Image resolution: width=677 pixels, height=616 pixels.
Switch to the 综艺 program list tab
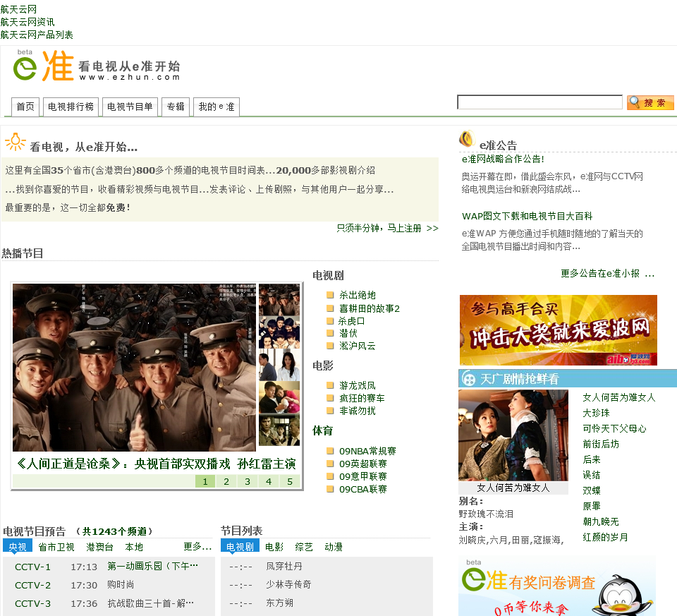304,547
